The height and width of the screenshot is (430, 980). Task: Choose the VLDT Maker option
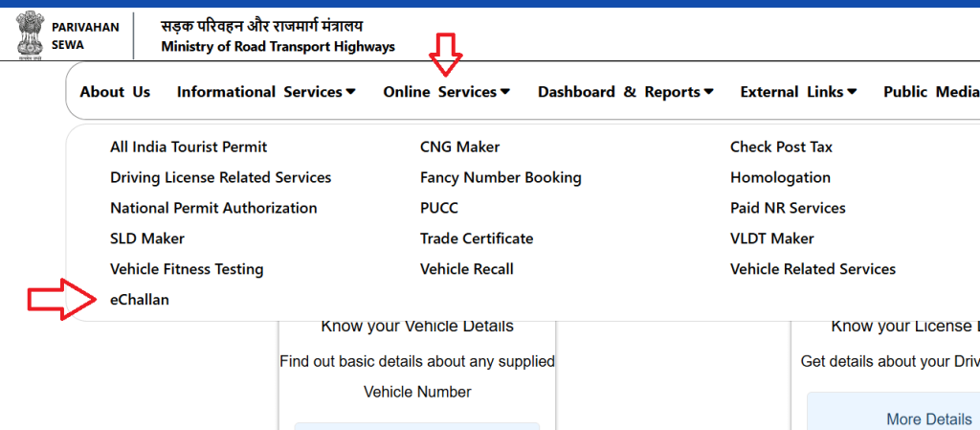coord(772,238)
